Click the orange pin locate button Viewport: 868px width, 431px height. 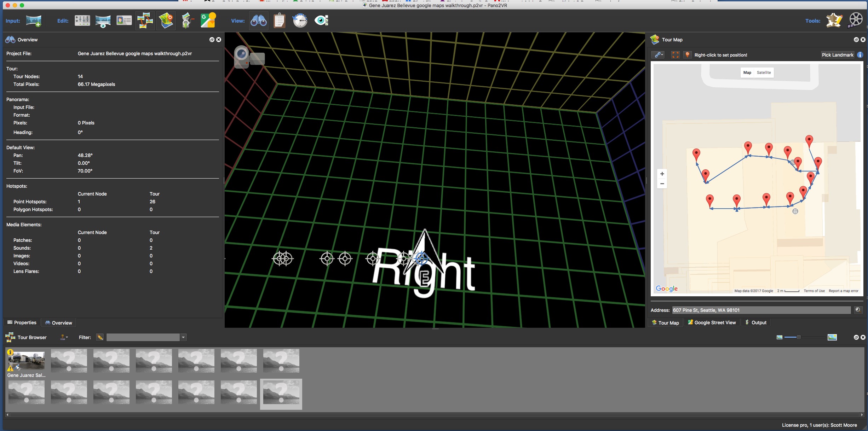tap(687, 55)
